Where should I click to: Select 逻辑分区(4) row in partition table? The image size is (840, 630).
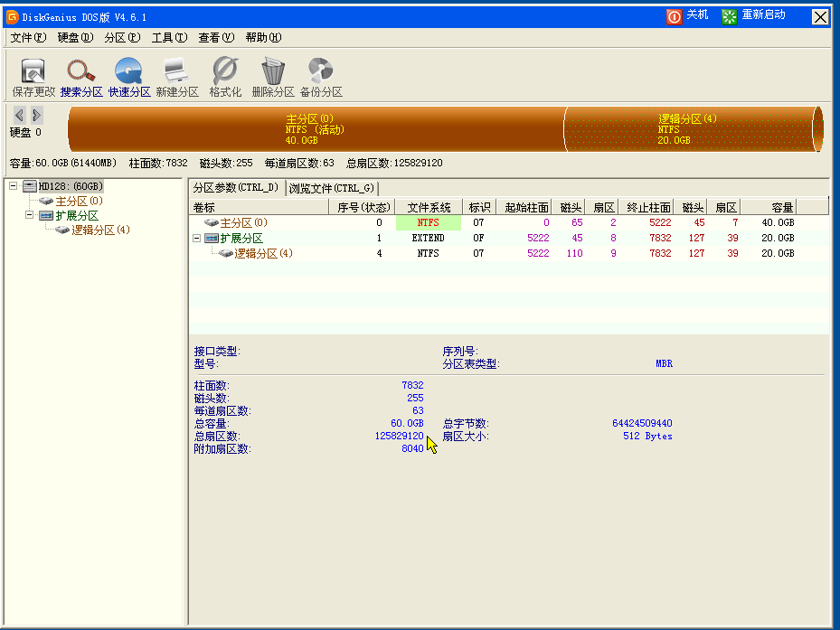509,253
